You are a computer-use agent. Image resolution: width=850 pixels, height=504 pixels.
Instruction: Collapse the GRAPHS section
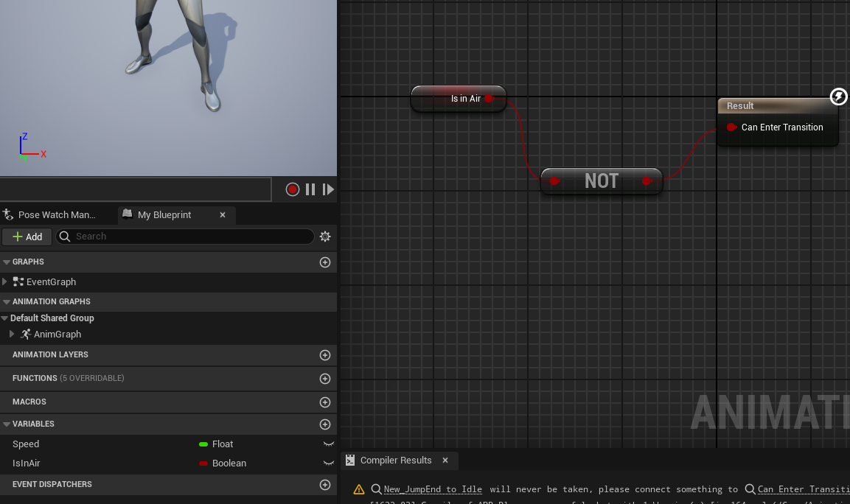(7, 262)
